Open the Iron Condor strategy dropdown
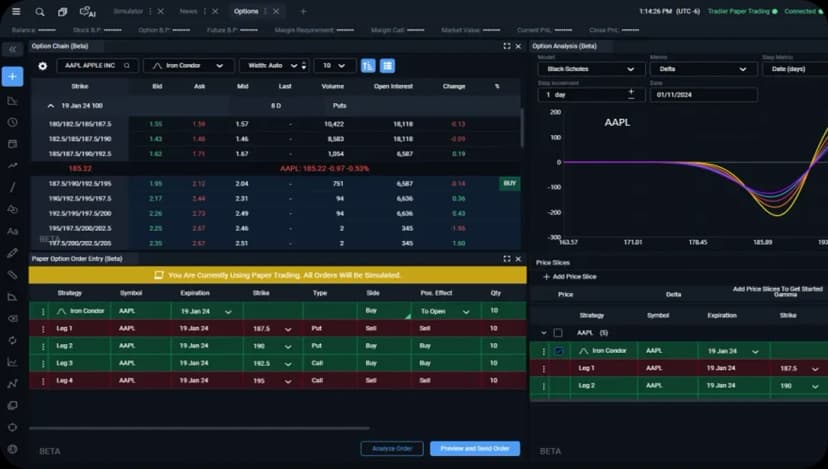The width and height of the screenshot is (828, 469). (x=189, y=66)
